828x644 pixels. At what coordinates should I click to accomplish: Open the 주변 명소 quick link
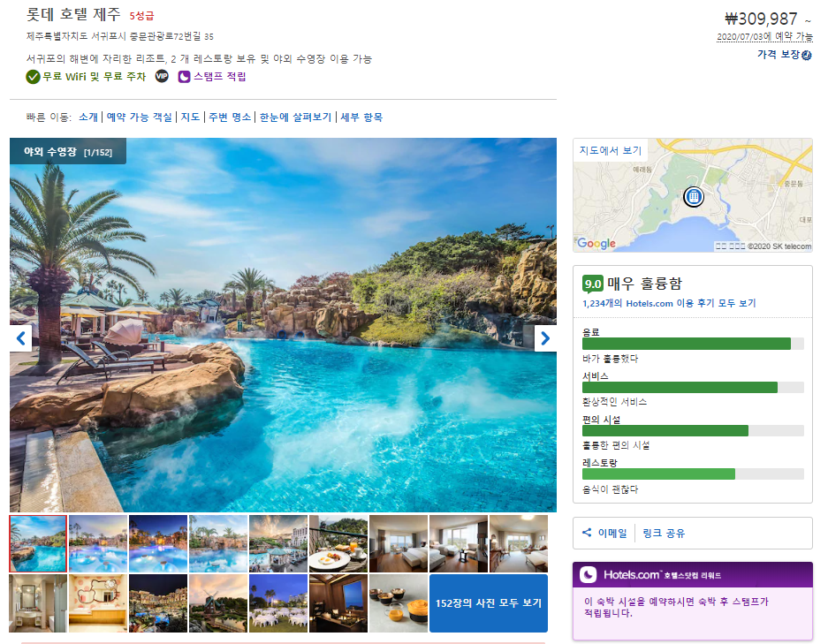[230, 117]
